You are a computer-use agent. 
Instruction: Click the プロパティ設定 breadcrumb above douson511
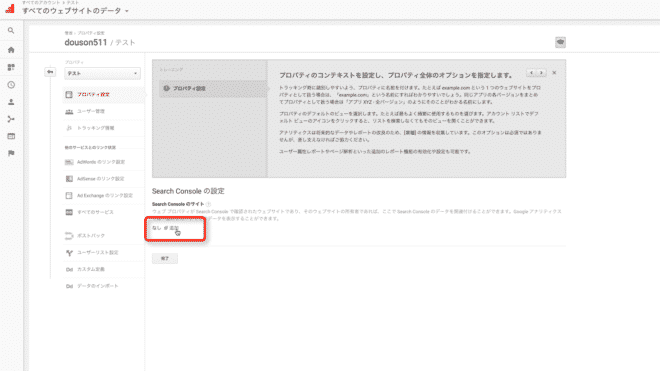pos(91,33)
